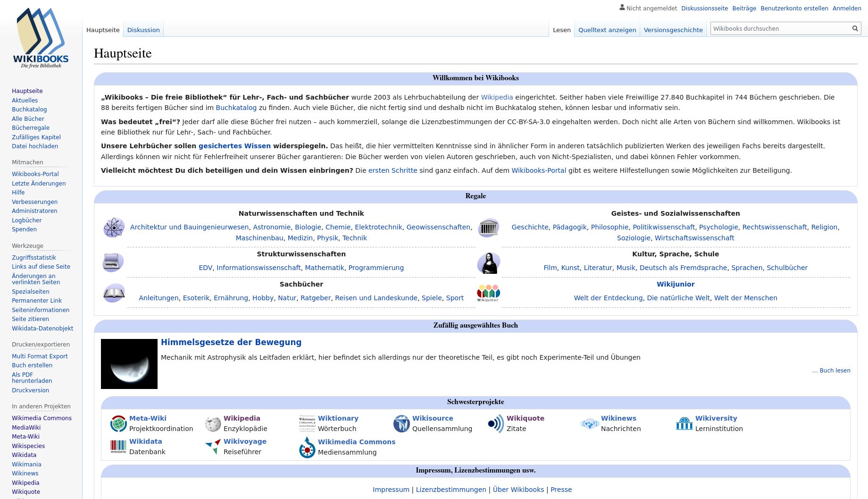This screenshot has height=499, width=868.
Task: Open the Astronomie shelf link
Action: point(272,227)
